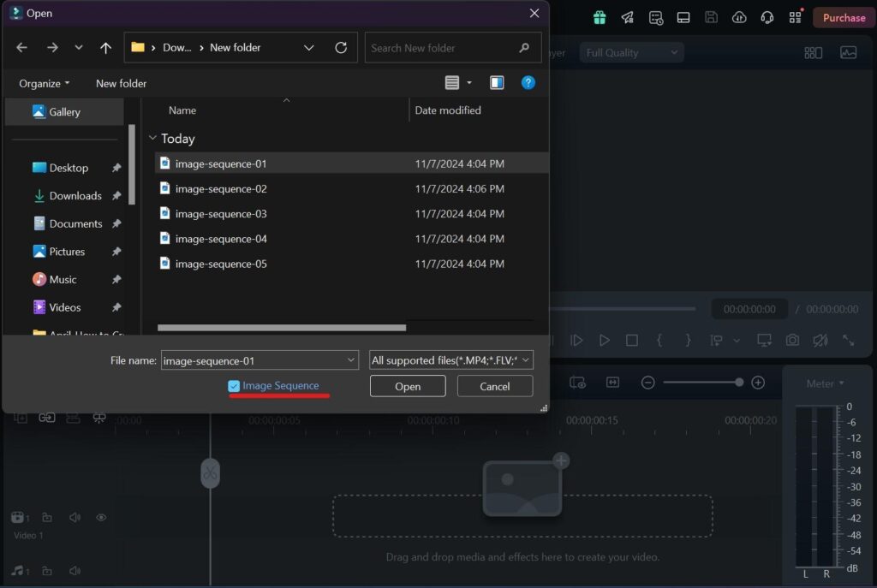Open the change view dropdown arrow
Image resolution: width=877 pixels, height=588 pixels.
469,83
